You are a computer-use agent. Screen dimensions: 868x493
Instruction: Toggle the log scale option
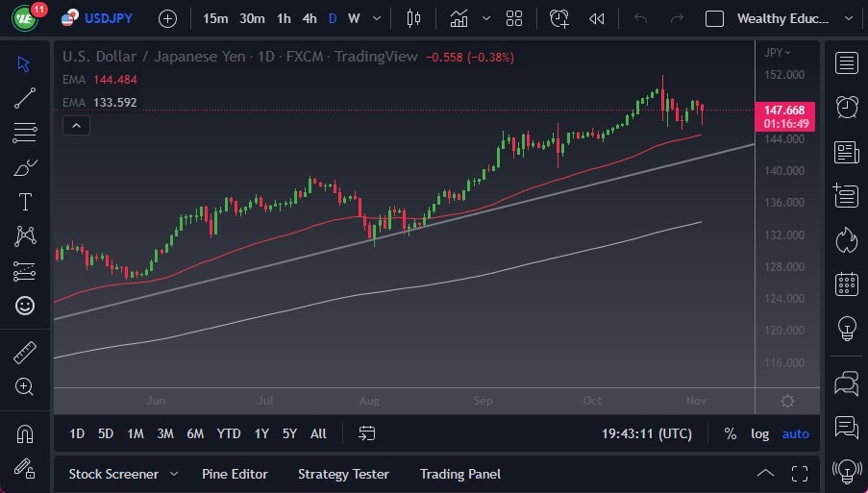pyautogui.click(x=759, y=433)
